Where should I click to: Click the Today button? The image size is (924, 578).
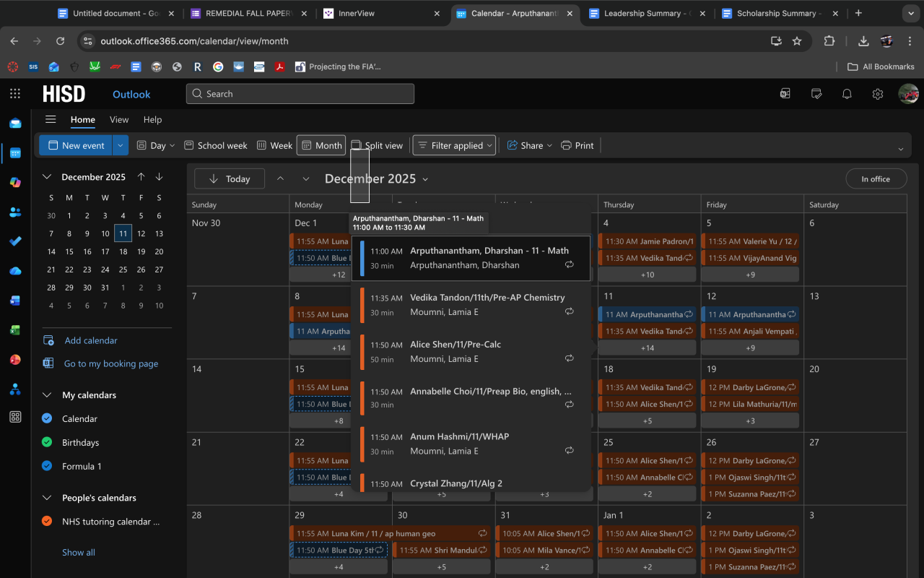click(x=229, y=179)
